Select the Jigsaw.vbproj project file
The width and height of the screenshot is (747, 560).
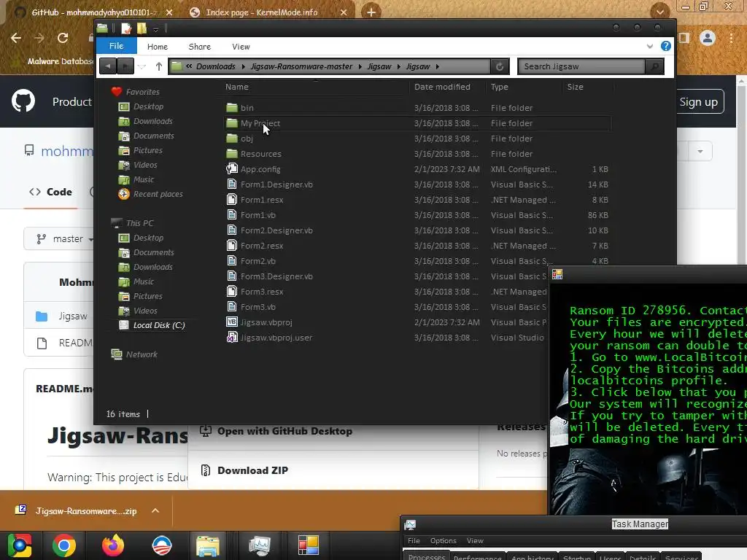tap(266, 322)
